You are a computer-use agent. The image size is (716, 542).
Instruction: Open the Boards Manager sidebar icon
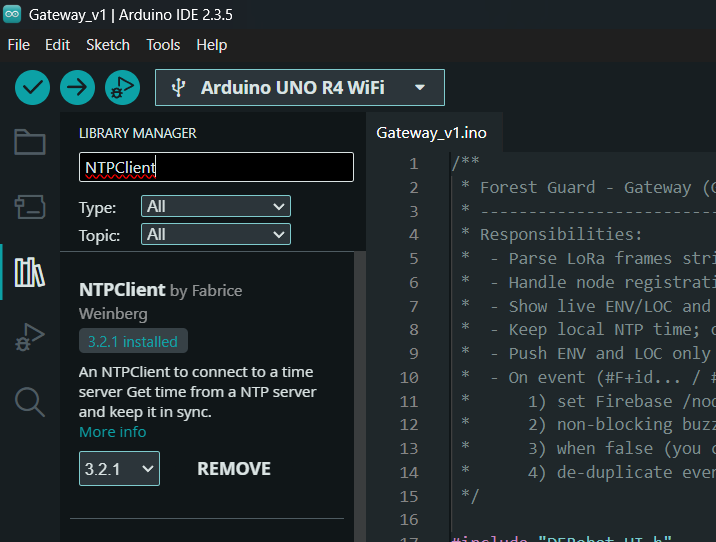click(30, 207)
